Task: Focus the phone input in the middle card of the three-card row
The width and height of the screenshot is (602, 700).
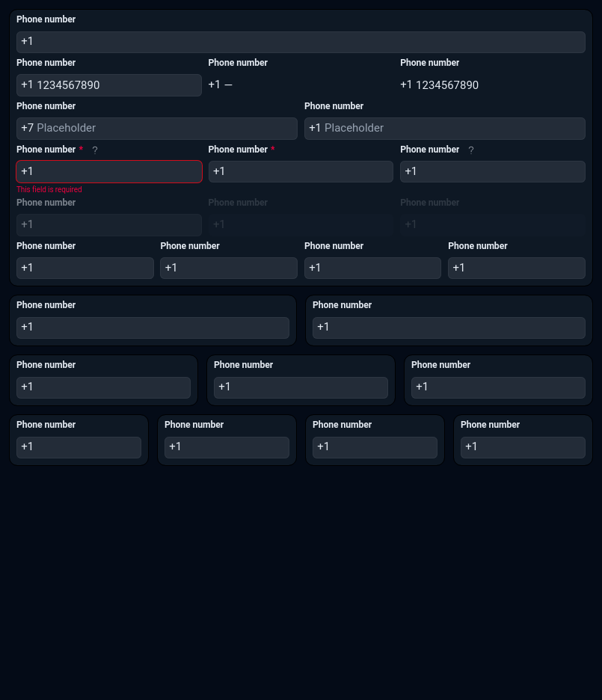Action: click(301, 387)
